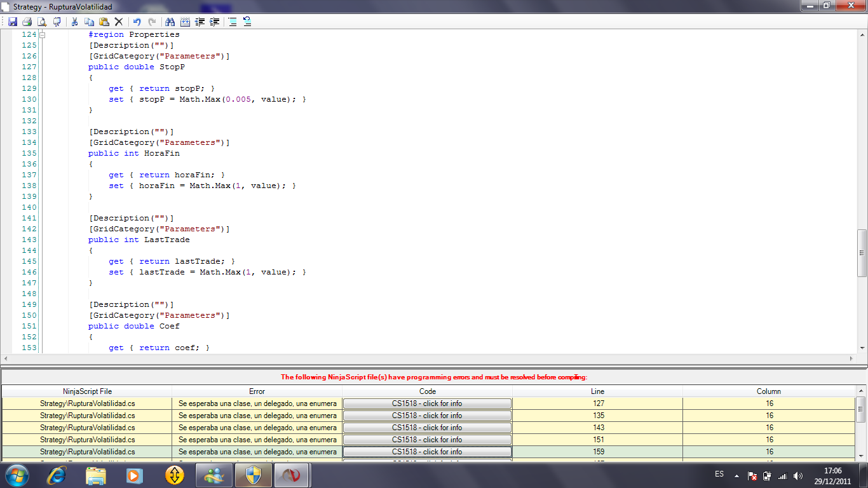Select the line number 151 error cell

tap(598, 440)
